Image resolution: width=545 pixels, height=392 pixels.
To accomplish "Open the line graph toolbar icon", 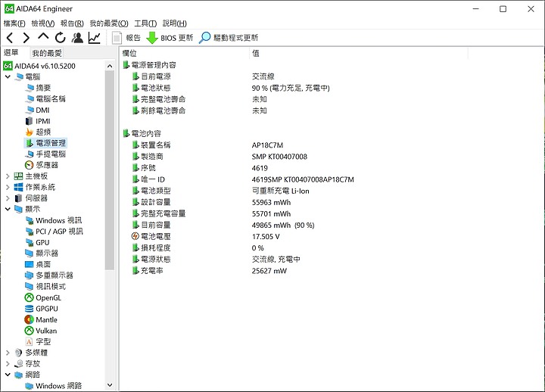I will 94,38.
